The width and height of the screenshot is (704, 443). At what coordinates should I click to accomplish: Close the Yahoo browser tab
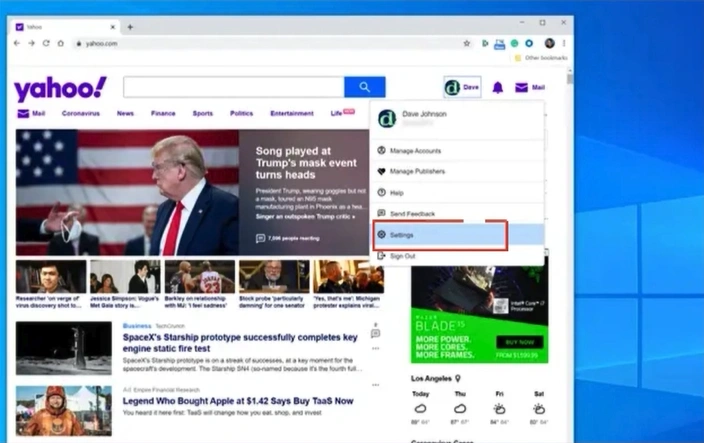[113, 27]
